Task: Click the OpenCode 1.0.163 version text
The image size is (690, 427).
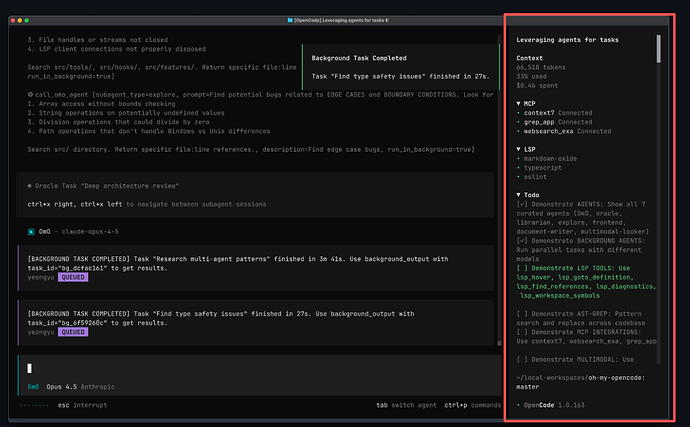Action: (554, 405)
